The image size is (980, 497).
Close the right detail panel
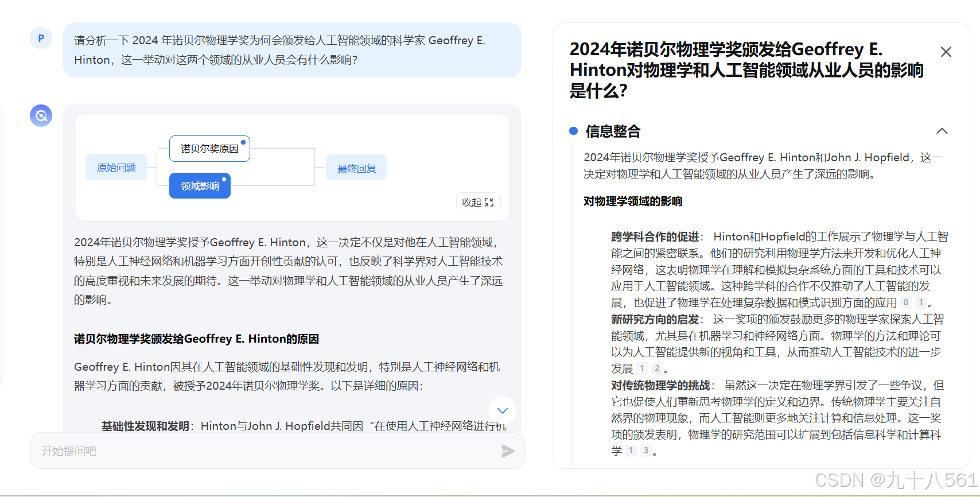[x=946, y=52]
